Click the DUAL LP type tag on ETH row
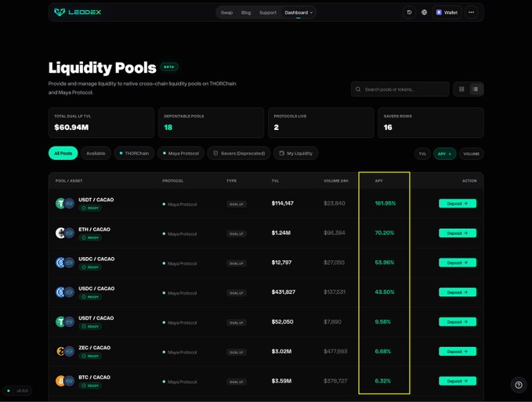The width and height of the screenshot is (532, 402). [x=236, y=234]
